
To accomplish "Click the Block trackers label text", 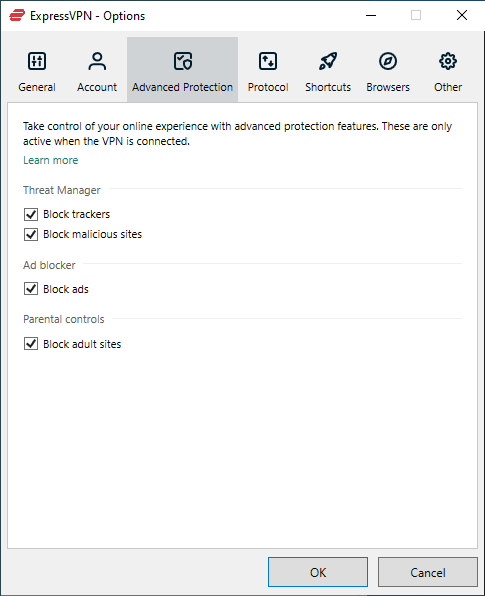I will click(76, 214).
